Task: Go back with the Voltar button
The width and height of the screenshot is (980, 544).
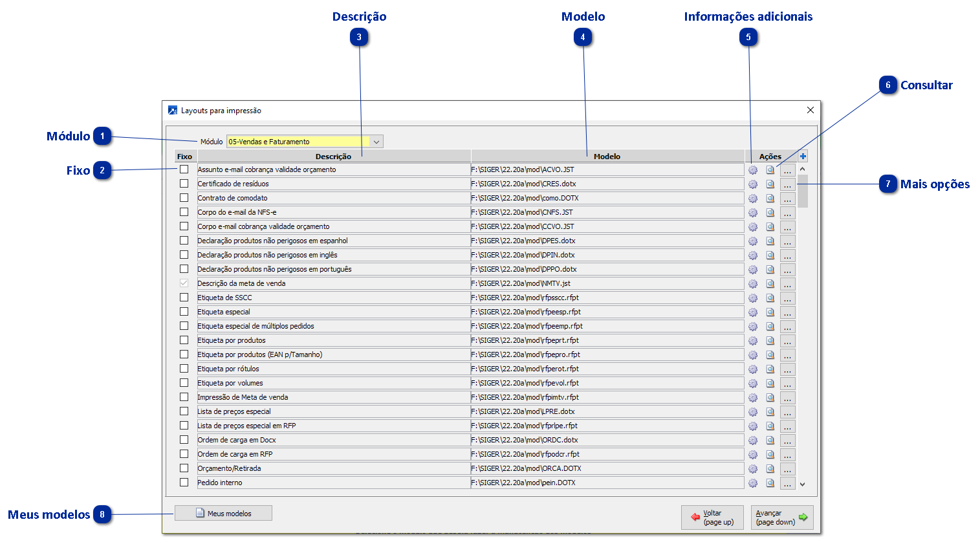Action: tap(712, 517)
